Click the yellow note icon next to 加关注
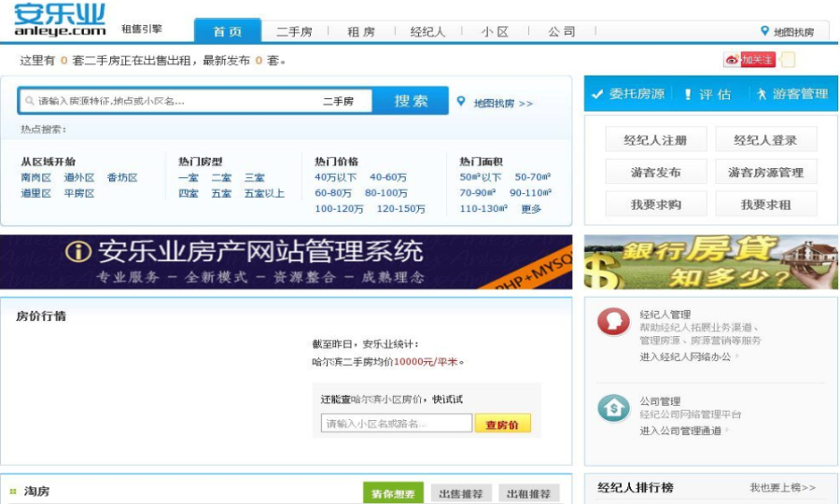The height and width of the screenshot is (504, 840). (x=788, y=60)
